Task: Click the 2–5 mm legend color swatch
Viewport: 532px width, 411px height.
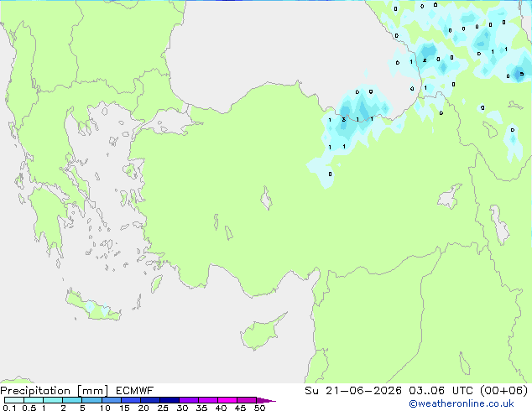Action: tap(72, 400)
